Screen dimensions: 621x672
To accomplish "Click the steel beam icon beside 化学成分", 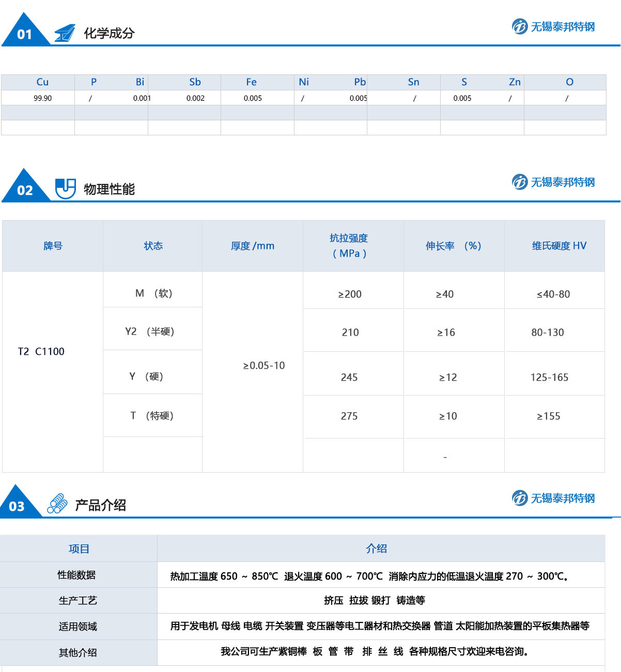I will (65, 33).
